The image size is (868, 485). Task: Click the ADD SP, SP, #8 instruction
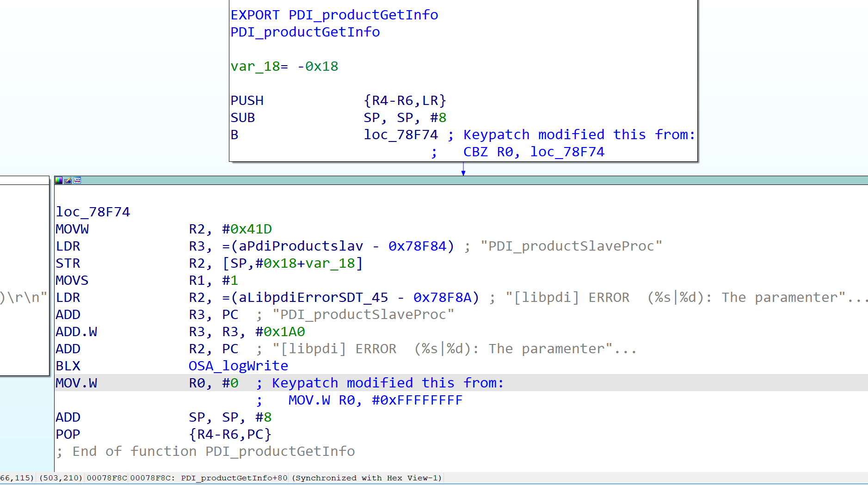(x=164, y=417)
